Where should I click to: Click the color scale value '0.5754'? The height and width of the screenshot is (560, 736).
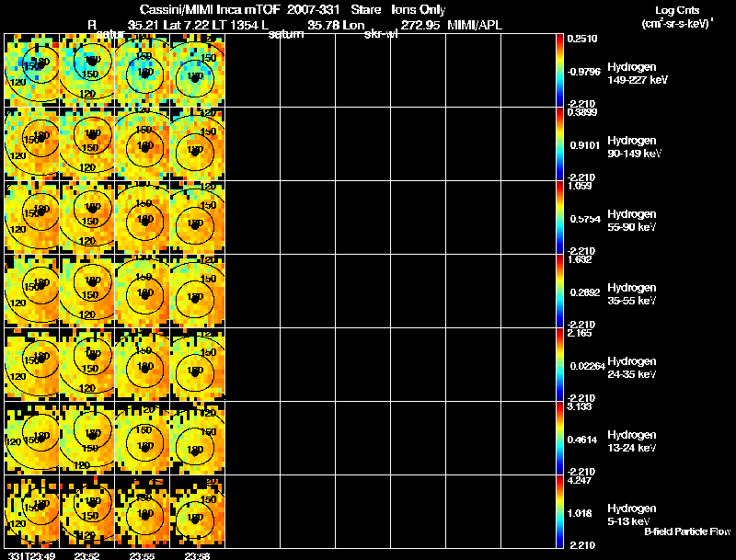click(x=585, y=219)
